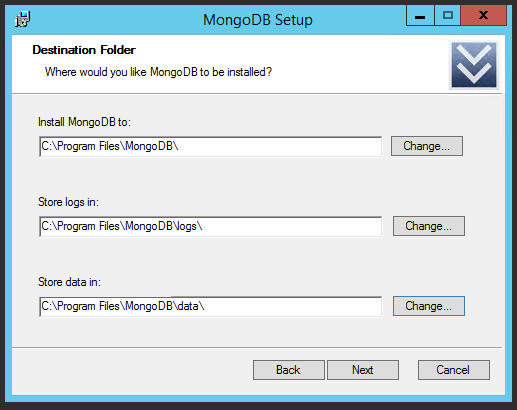Click inside the Store logs in path field
The height and width of the screenshot is (410, 517).
point(211,226)
